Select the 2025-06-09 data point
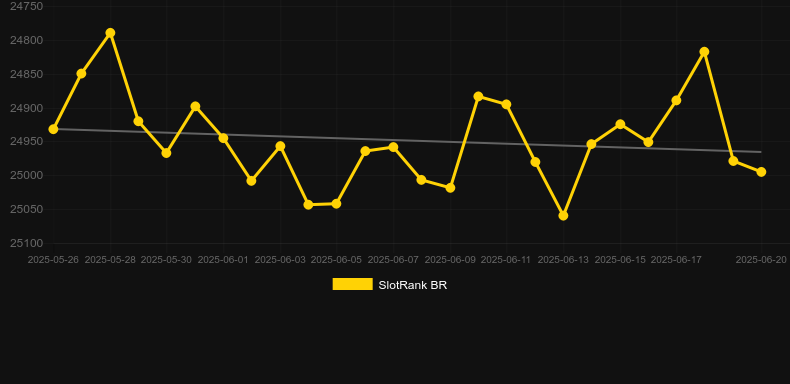This screenshot has width=790, height=384. [450, 187]
